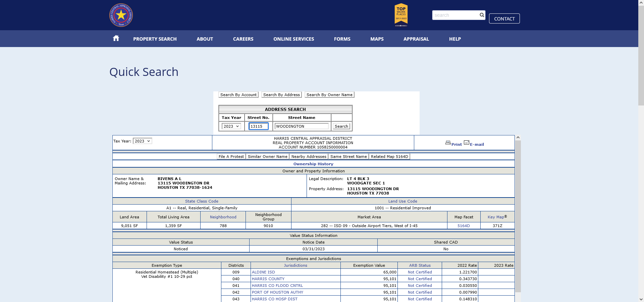This screenshot has height=302, width=644.
Task: Click the E-mail envelope icon
Action: (x=467, y=143)
